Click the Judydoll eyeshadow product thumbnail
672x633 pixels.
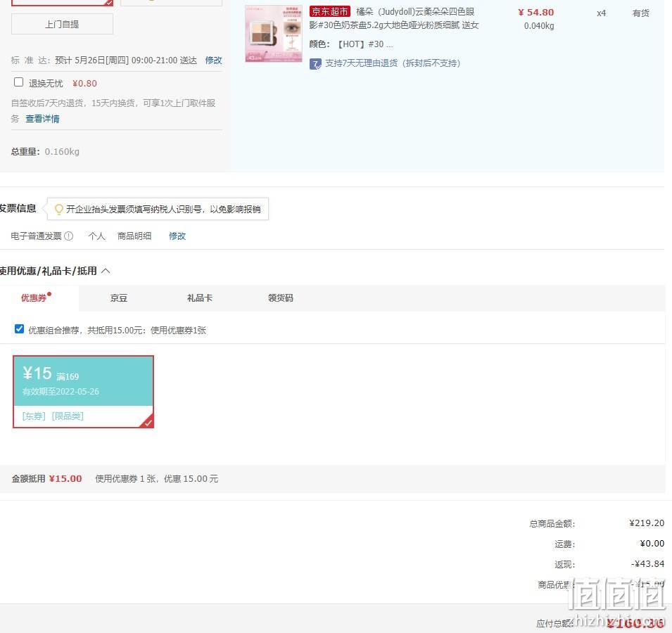[274, 34]
